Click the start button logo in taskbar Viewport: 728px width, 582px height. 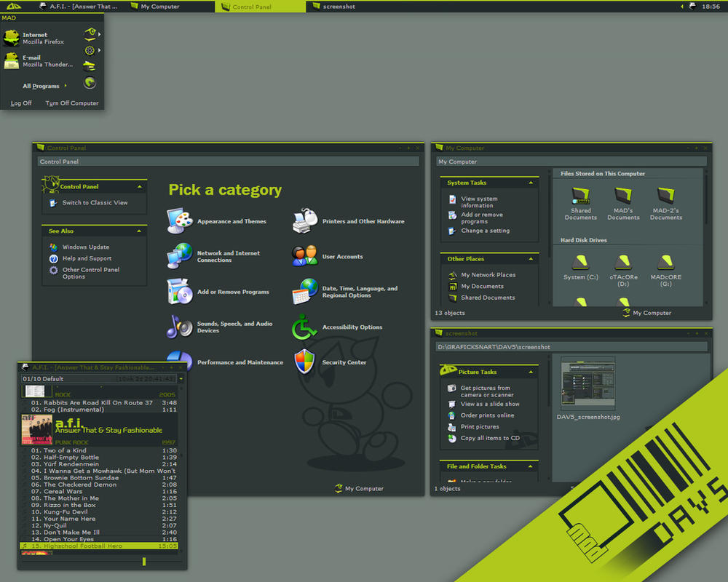(14, 6)
